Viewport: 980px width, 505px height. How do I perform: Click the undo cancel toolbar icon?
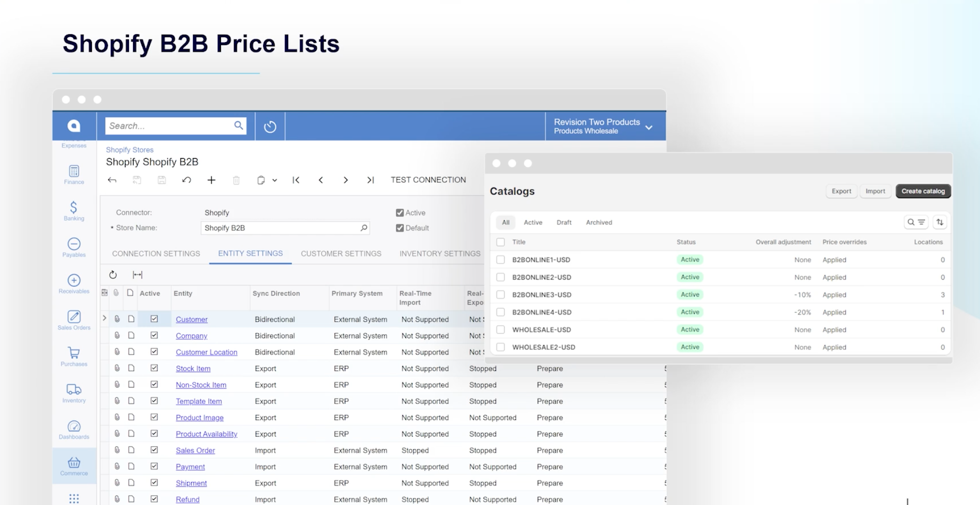(186, 180)
